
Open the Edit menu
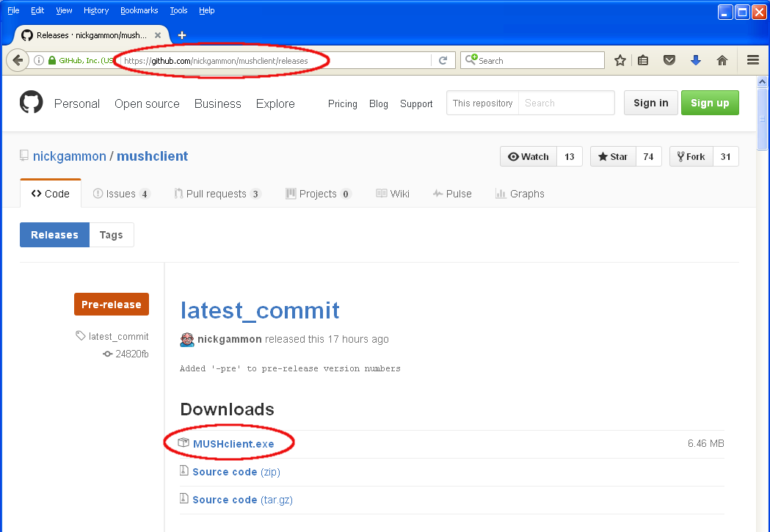click(37, 10)
